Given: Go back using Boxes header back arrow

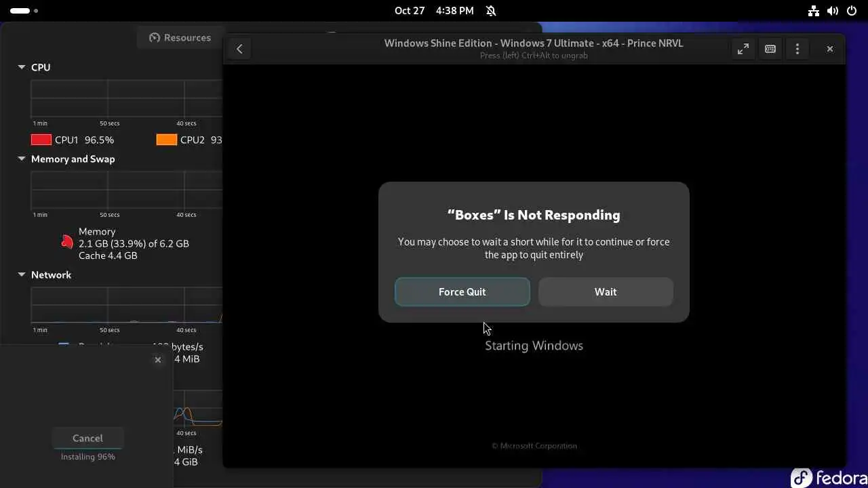Looking at the screenshot, I should (x=239, y=49).
